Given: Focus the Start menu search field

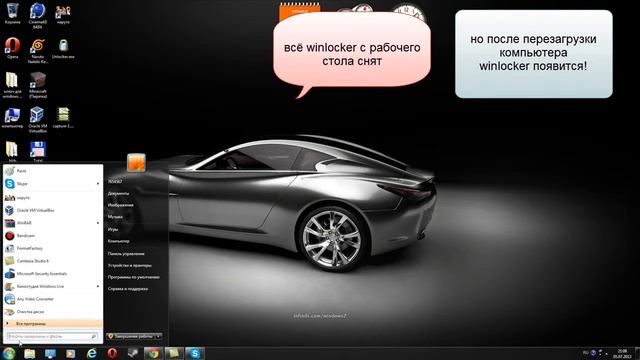Looking at the screenshot, I should 52,336.
